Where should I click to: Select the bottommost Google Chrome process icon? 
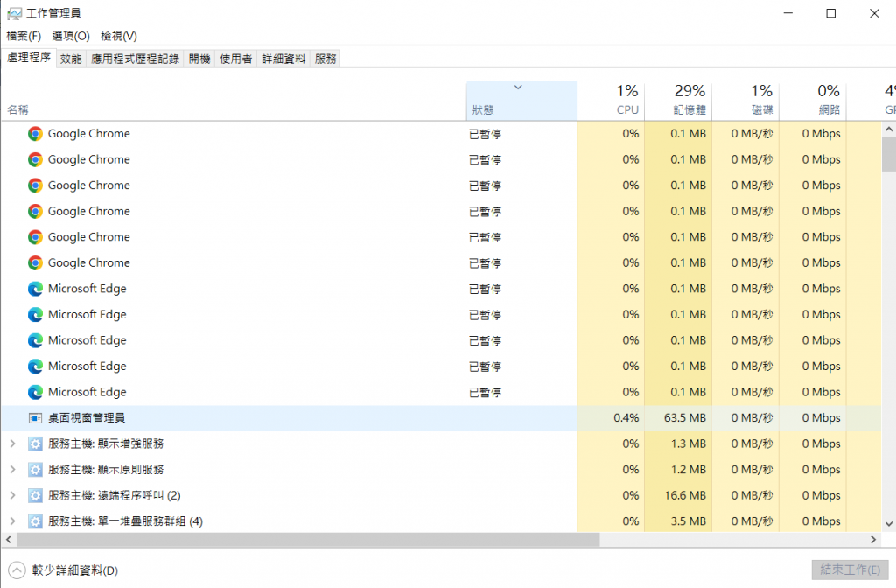point(35,262)
